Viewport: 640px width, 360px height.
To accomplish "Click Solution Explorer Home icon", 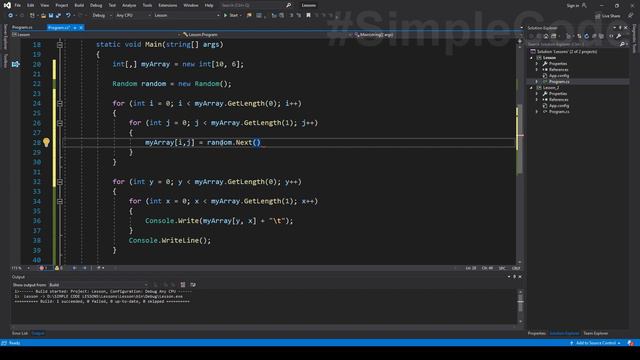I will click(x=546, y=36).
